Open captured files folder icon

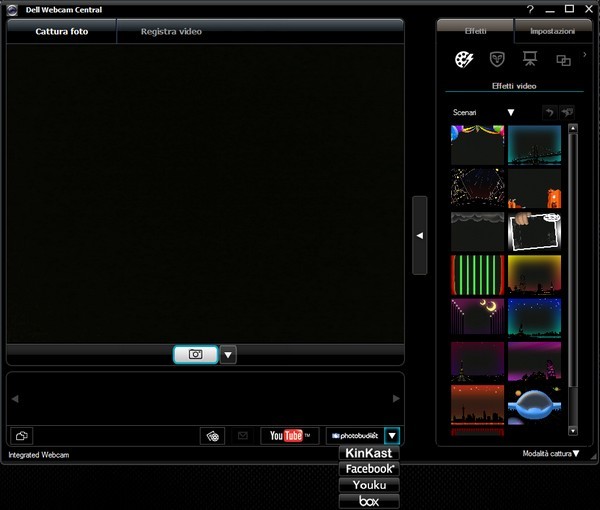[x=21, y=435]
